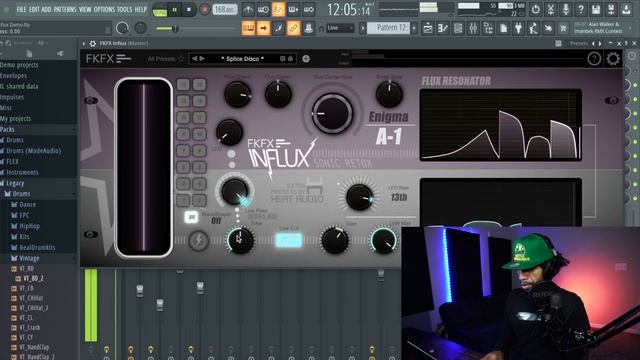The image size is (640, 360).
Task: Open the Channel rack icon
Action: pos(458,28)
